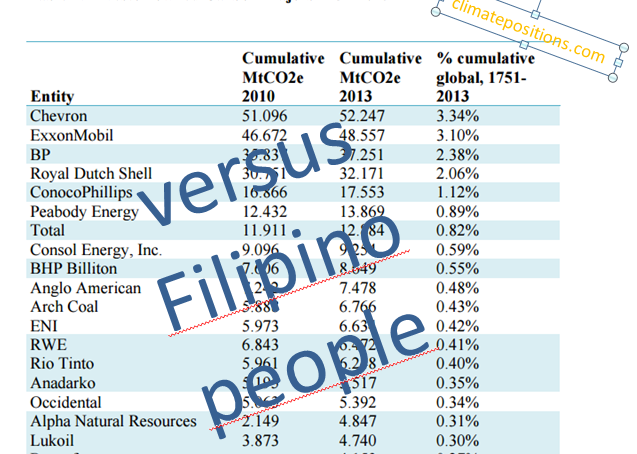Select the 'RWE' entity cell

[48, 345]
